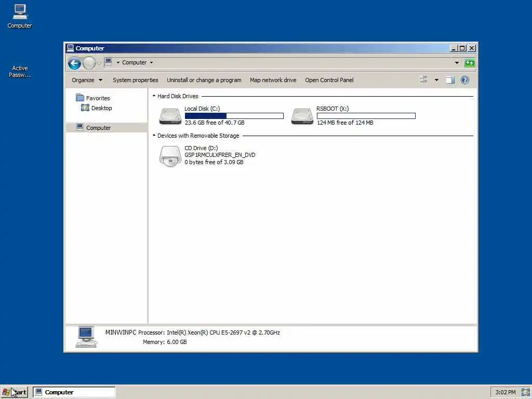This screenshot has width=532, height=399.
Task: Select the CD Drive (D:) icon
Action: pos(170,156)
